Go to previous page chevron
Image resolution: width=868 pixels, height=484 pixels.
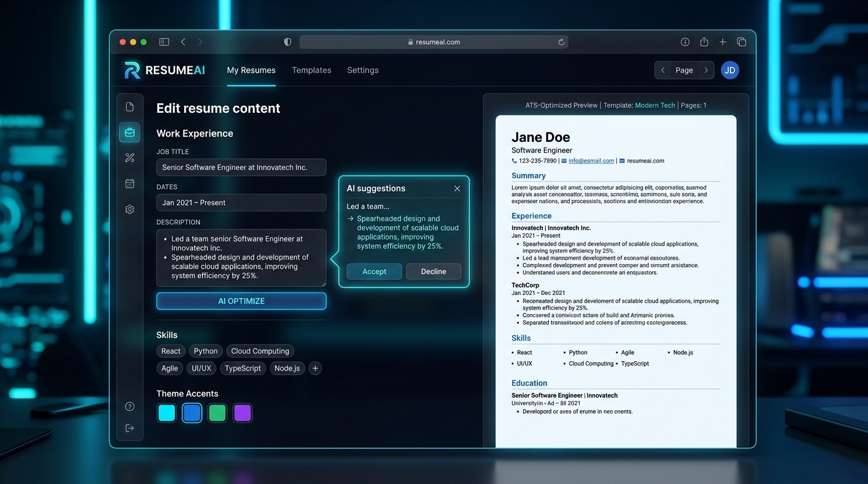tap(663, 70)
